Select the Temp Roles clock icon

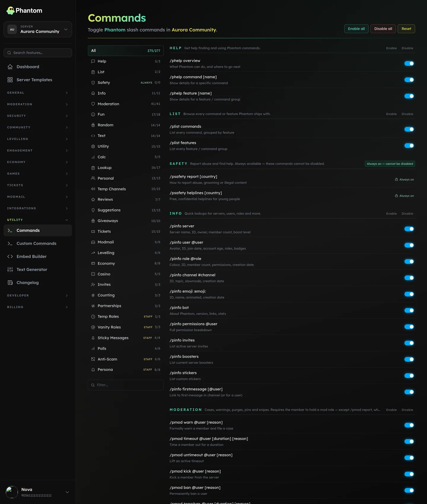[x=93, y=317]
